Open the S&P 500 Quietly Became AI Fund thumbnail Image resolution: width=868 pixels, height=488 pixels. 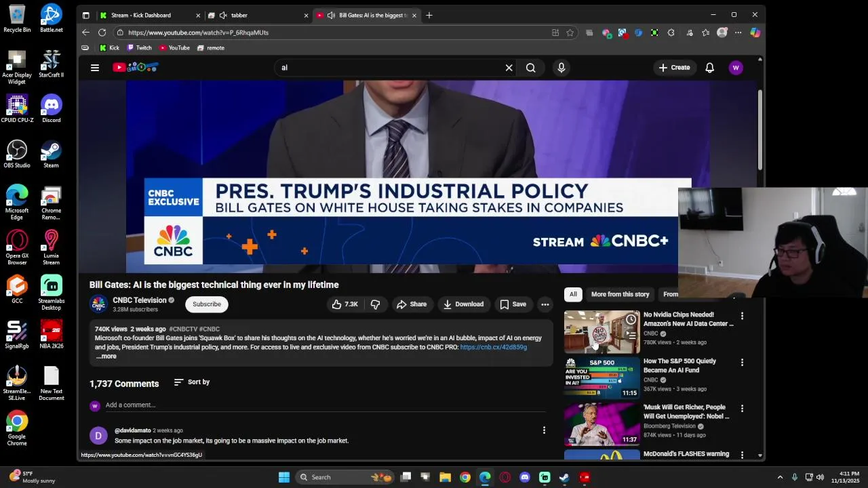pos(601,378)
